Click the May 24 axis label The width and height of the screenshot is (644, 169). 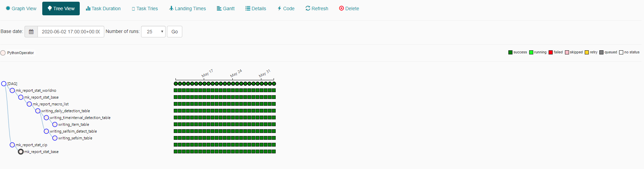point(236,73)
